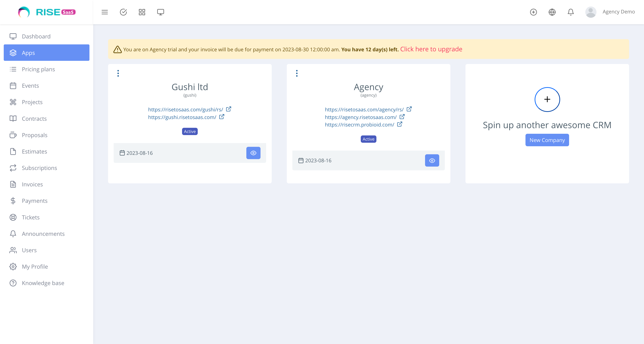This screenshot has width=644, height=344.
Task: Click the Active status badge on Agency
Action: pyautogui.click(x=368, y=139)
